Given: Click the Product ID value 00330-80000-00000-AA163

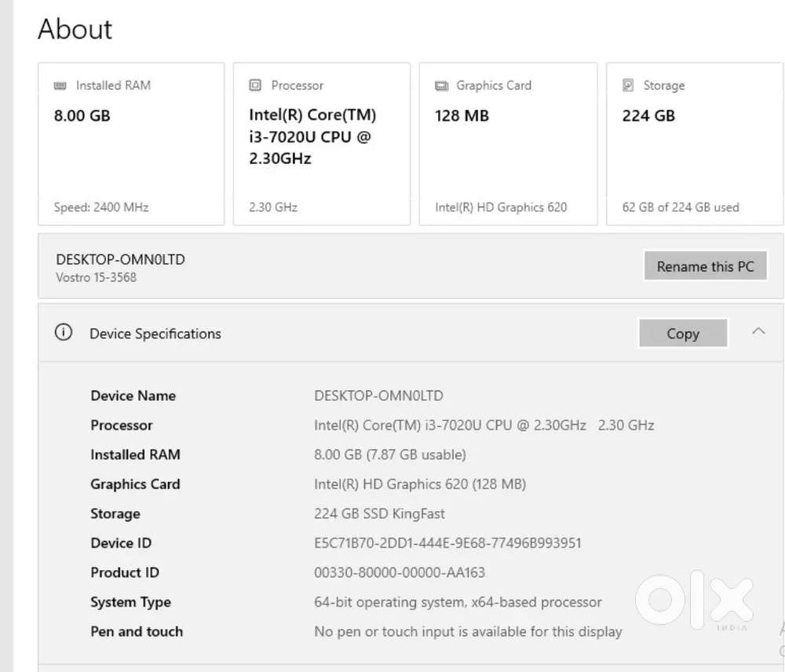Looking at the screenshot, I should (x=400, y=573).
